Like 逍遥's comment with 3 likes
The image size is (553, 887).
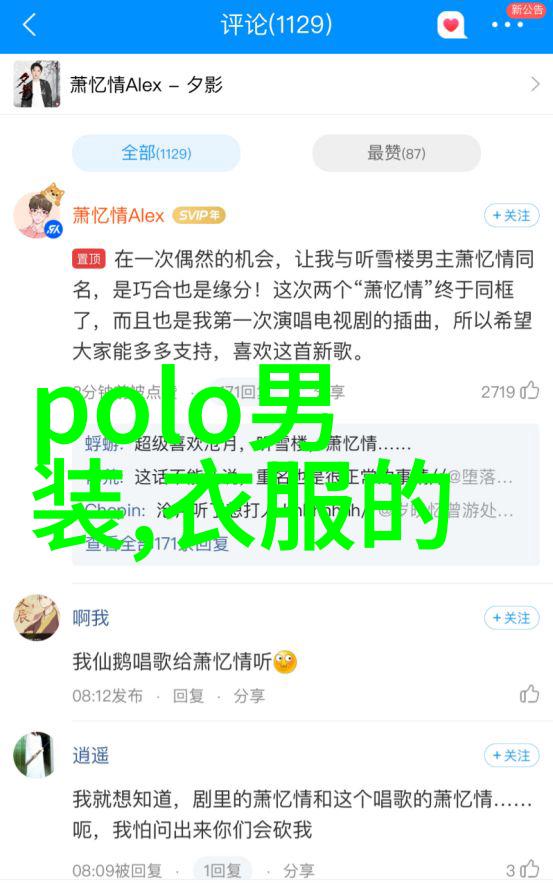(530, 869)
